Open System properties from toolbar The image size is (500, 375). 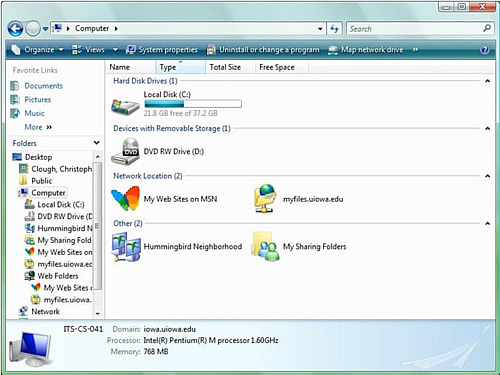(162, 50)
